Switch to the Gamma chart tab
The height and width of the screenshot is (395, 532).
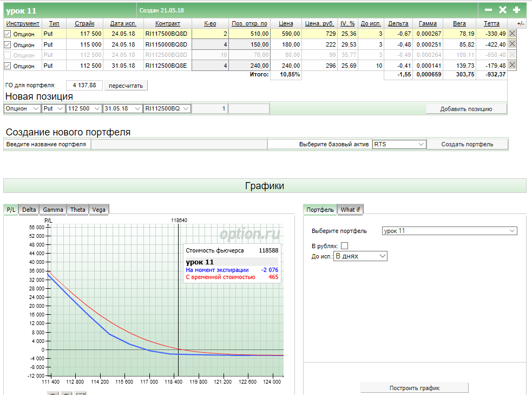[x=53, y=210]
